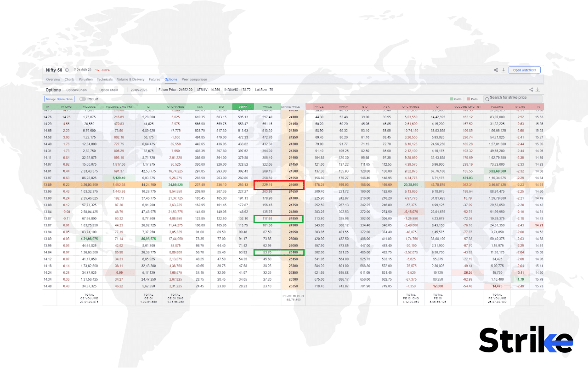The width and height of the screenshot is (588, 368).
Task: Switch to the Valuation tab
Action: (x=86, y=80)
